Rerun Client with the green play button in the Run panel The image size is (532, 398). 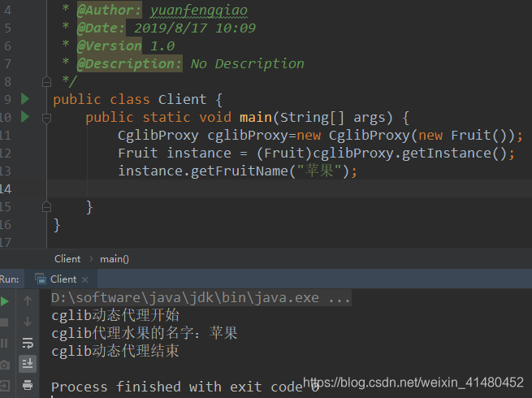(x=4, y=301)
